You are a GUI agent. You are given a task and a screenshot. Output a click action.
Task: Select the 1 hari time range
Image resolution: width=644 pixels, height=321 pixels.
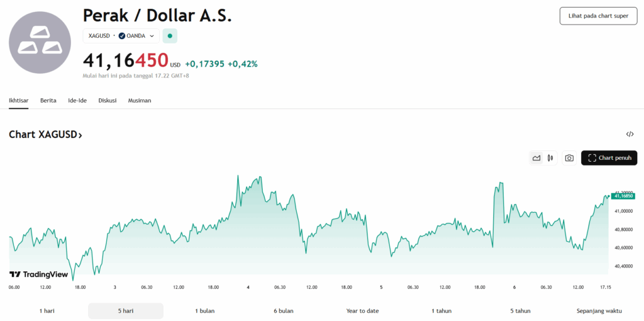(47, 311)
